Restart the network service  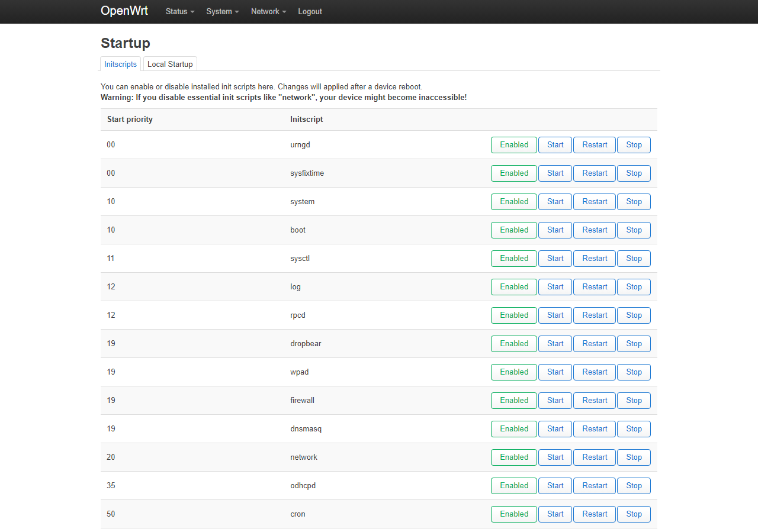(595, 457)
